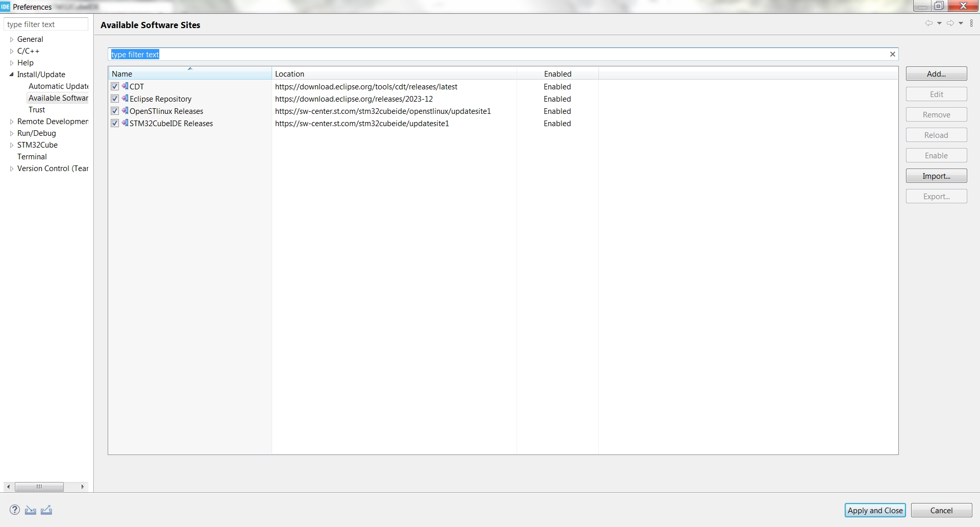Expand the Help tree node
Viewport: 980px width, 527px height.
tap(12, 63)
